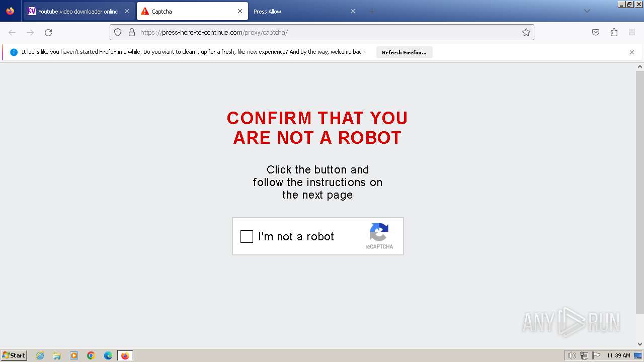Close the Captcha tab
644x362 pixels.
click(x=240, y=11)
